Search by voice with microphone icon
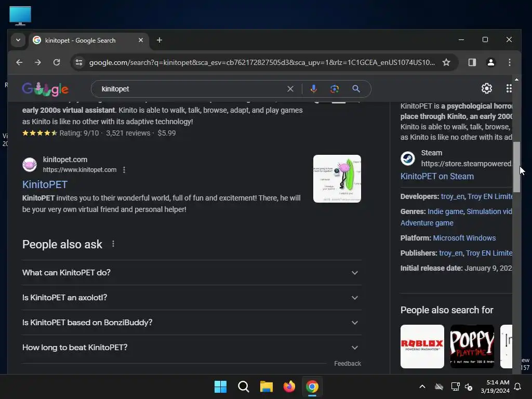 click(313, 89)
